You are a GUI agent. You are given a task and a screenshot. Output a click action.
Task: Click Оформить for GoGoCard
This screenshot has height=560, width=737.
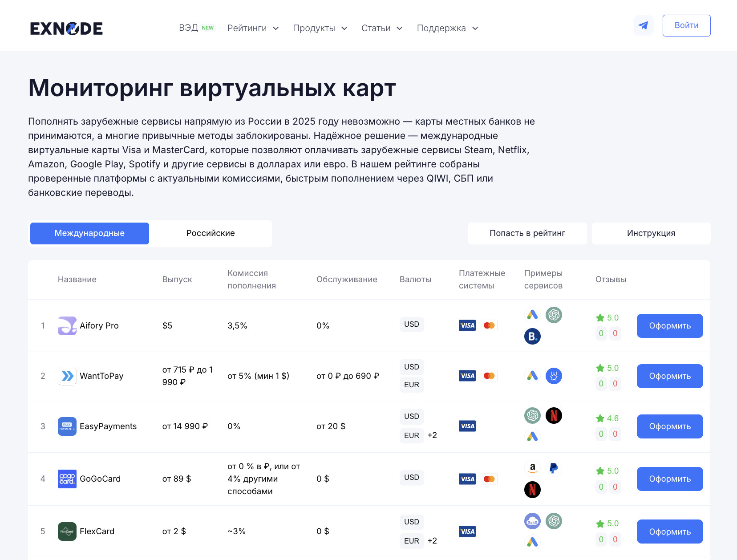click(670, 479)
